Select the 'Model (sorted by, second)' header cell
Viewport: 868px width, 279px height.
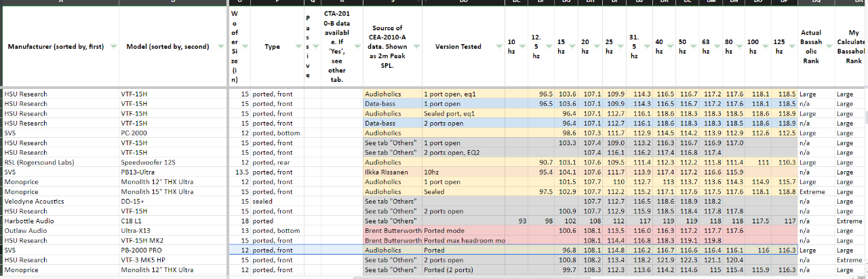coord(173,47)
